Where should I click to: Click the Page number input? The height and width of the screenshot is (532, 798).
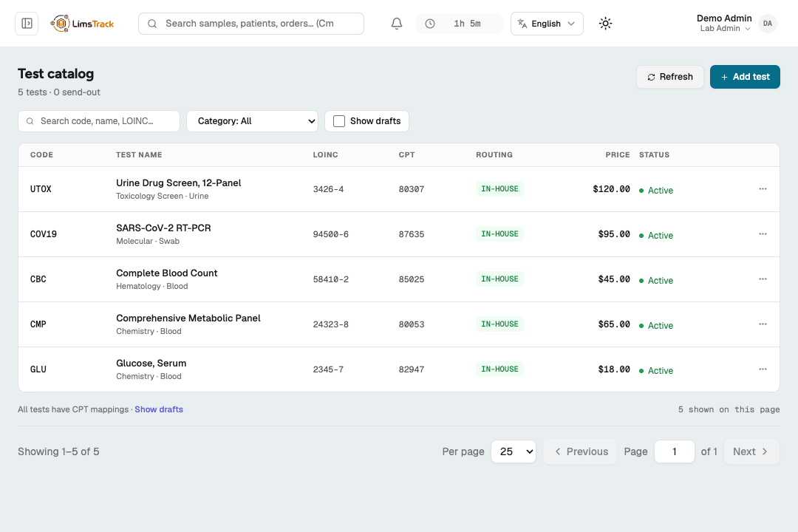point(675,451)
